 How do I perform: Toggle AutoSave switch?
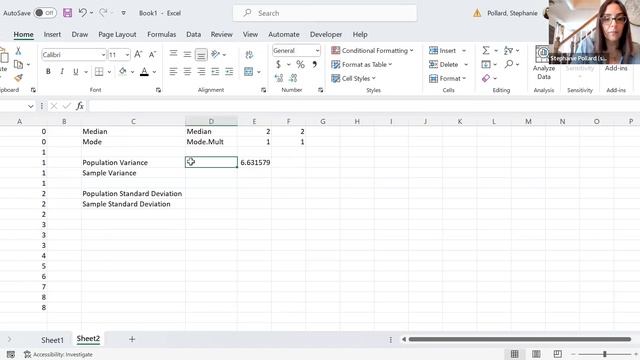pyautogui.click(x=45, y=13)
